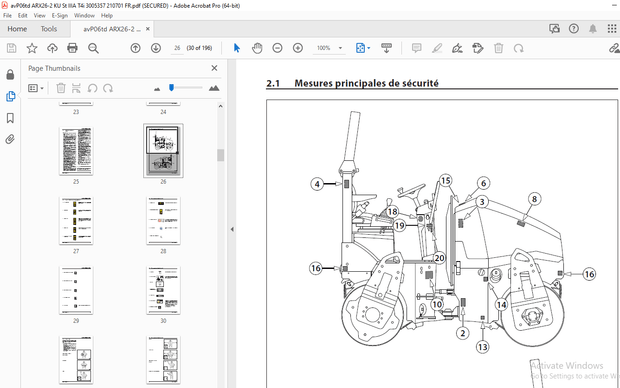Viewport: 620px width, 388px height.
Task: Zoom in with the plus button
Action: point(298,48)
